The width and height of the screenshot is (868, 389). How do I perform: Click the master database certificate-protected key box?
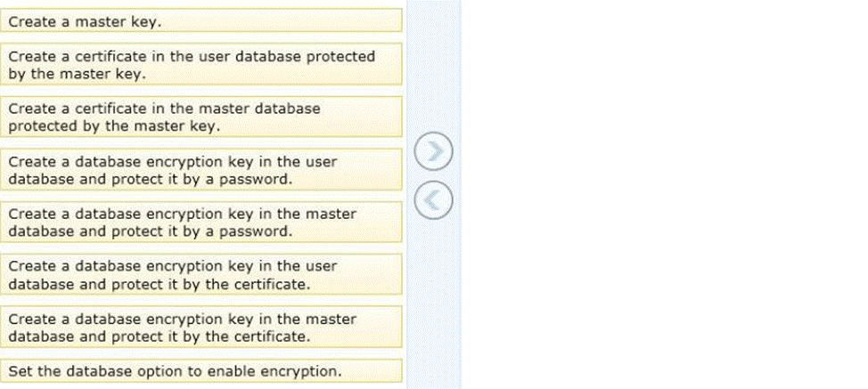[201, 327]
